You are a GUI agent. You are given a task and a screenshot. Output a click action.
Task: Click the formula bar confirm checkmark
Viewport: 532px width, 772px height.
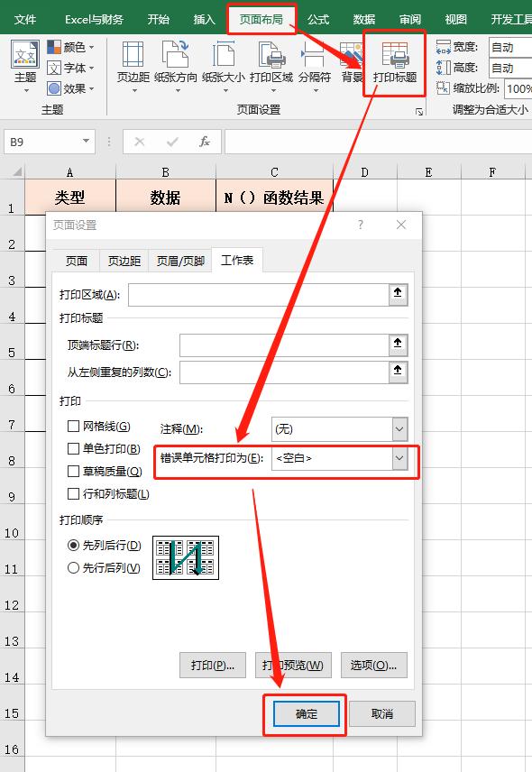pyautogui.click(x=172, y=142)
